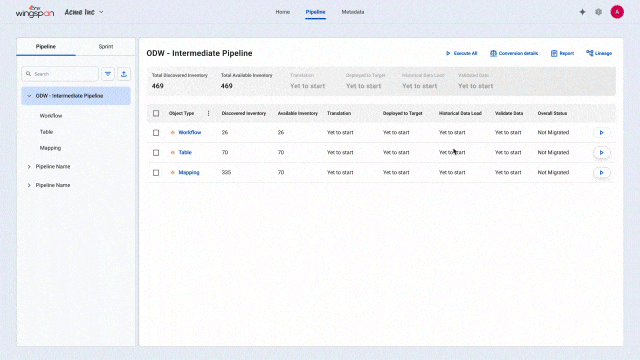Run the Workflow row play button
640x360 pixels.
(x=602, y=133)
